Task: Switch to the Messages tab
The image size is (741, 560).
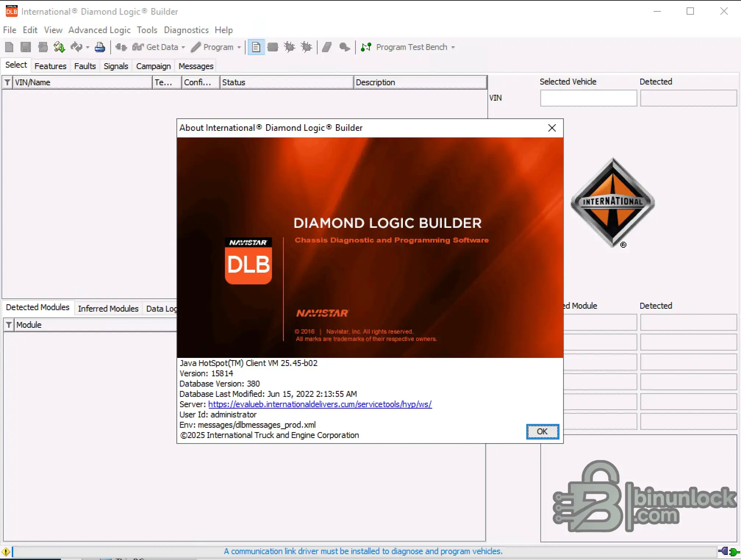Action: pyautogui.click(x=196, y=66)
